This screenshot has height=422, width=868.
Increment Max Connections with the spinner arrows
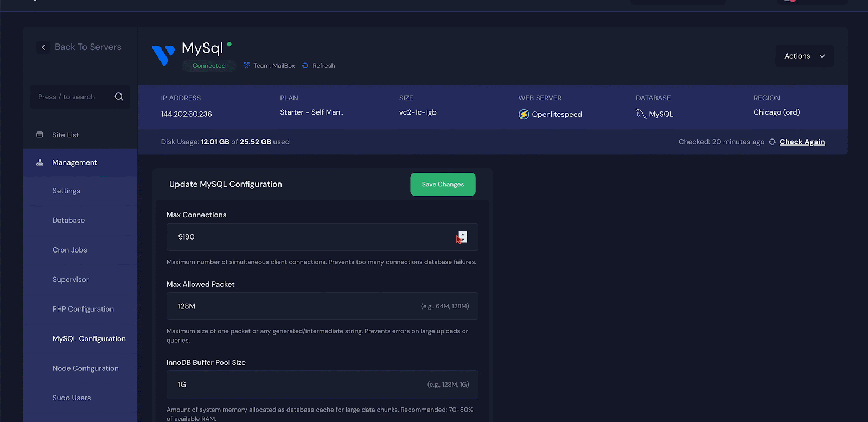pos(462,234)
